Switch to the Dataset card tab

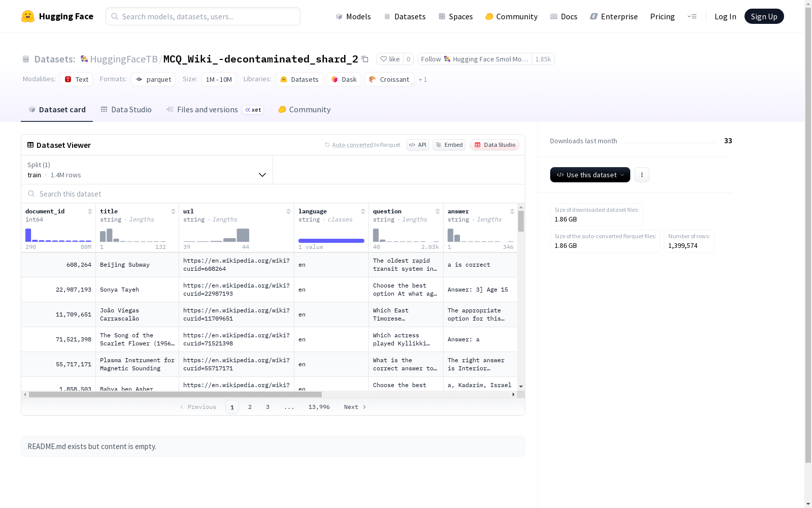click(x=57, y=109)
